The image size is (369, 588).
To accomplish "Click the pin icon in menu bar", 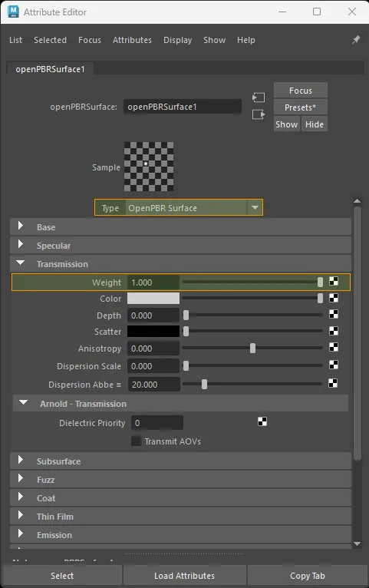I will point(356,40).
